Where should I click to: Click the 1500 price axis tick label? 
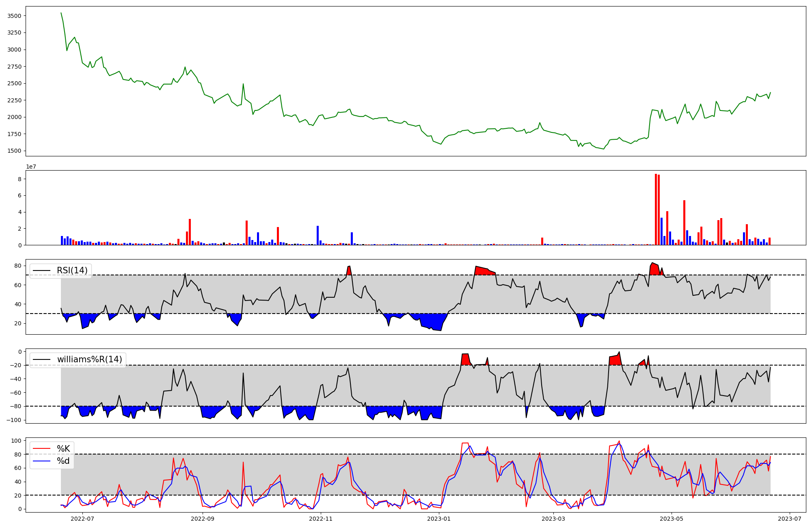pos(14,151)
